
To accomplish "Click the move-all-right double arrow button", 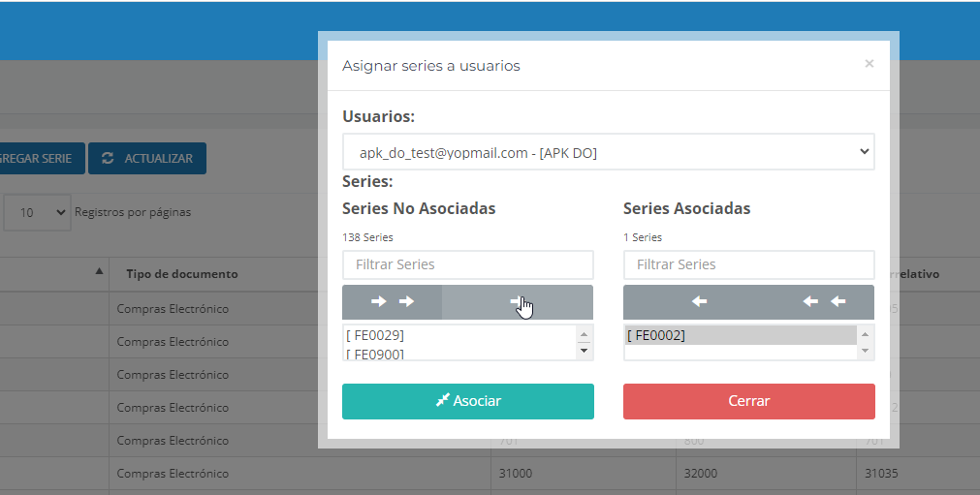I will [393, 302].
